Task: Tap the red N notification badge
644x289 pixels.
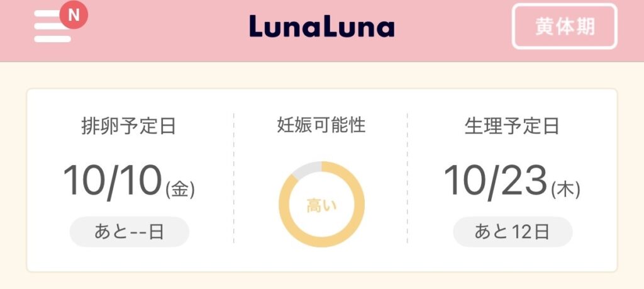Action: pyautogui.click(x=74, y=16)
